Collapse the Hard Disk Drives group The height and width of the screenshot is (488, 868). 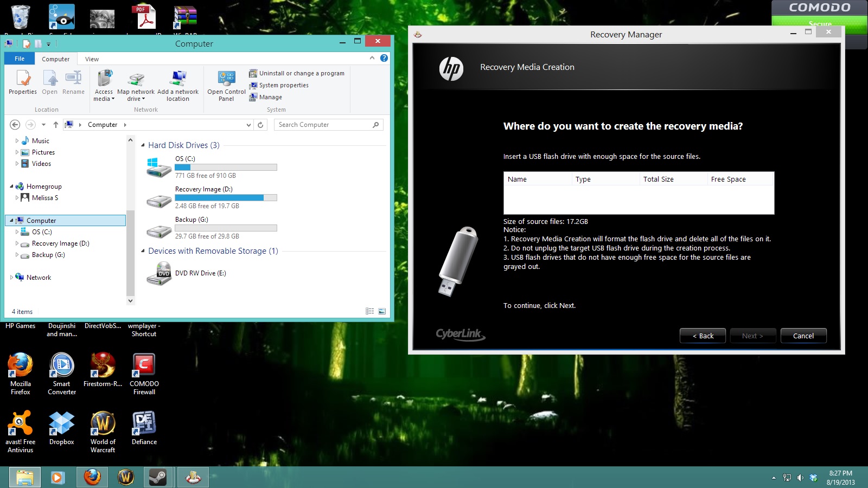[143, 145]
